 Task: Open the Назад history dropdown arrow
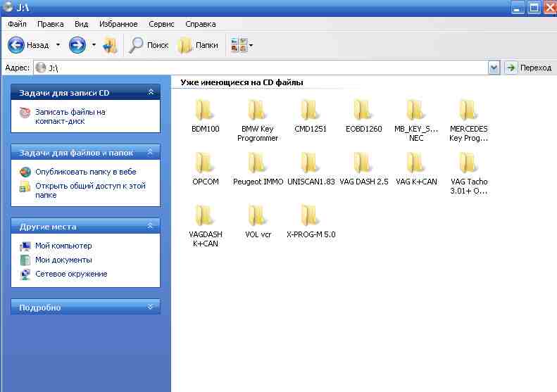pos(58,45)
